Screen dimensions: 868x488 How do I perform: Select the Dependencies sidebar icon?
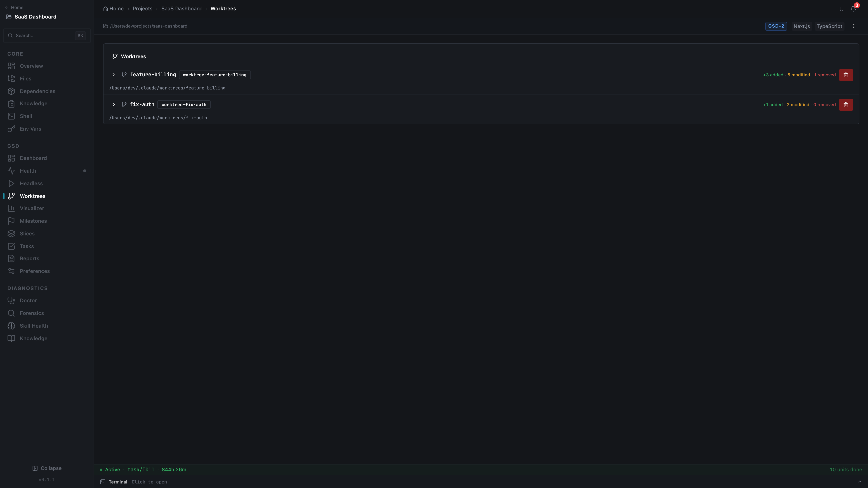(x=11, y=91)
